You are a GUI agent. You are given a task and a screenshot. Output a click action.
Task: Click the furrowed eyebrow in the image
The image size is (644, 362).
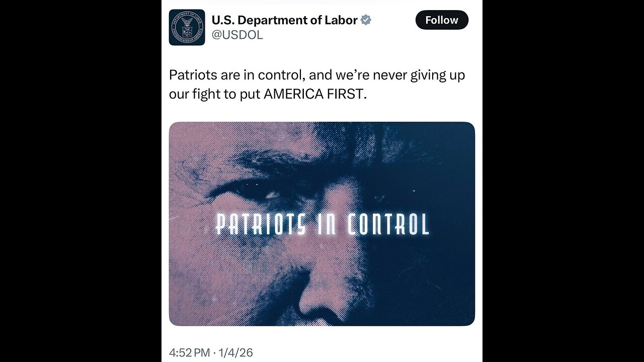coord(272,166)
